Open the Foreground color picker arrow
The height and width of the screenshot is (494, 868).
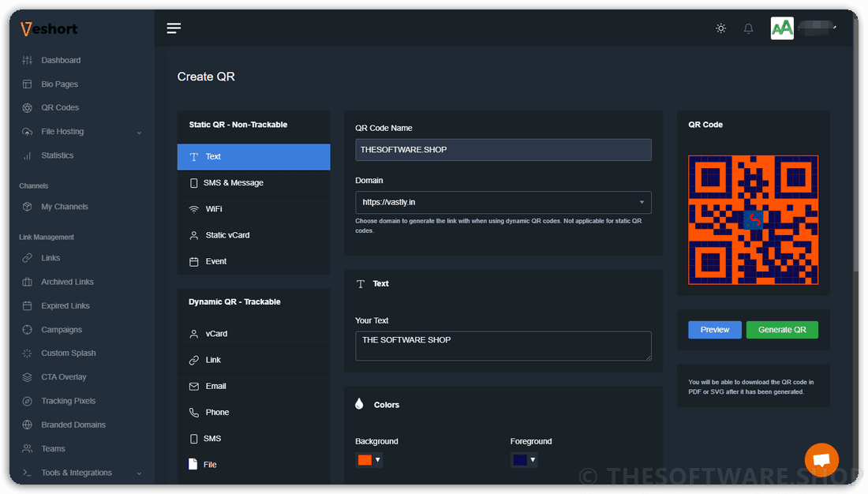[533, 459]
